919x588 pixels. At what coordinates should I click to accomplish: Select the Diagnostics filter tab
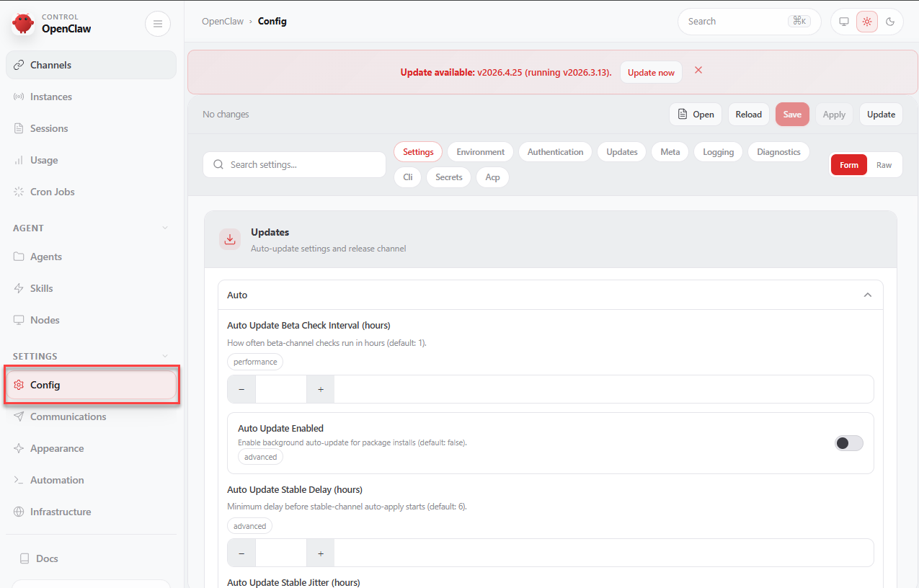coord(779,152)
